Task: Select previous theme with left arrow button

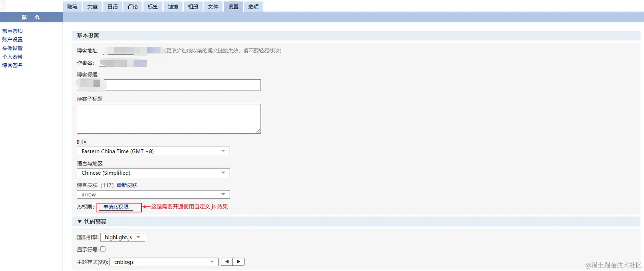Action: (227, 262)
